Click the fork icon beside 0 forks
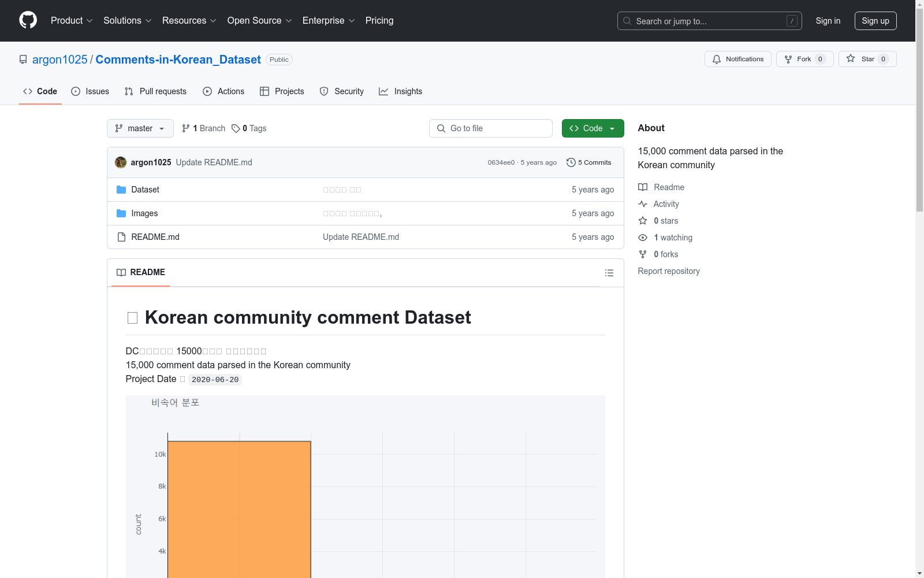The image size is (924, 578). tap(643, 254)
